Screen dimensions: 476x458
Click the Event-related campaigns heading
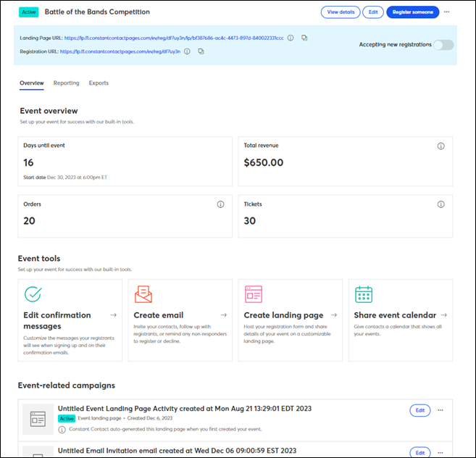(67, 386)
